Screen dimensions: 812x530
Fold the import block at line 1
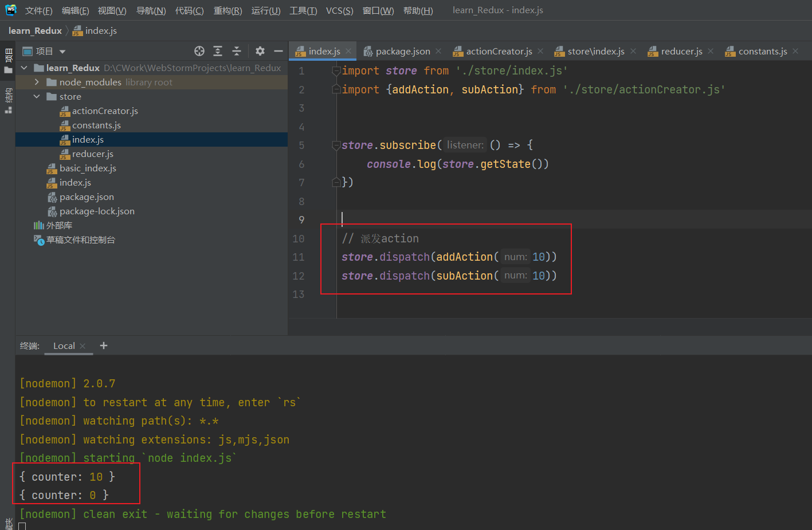336,71
